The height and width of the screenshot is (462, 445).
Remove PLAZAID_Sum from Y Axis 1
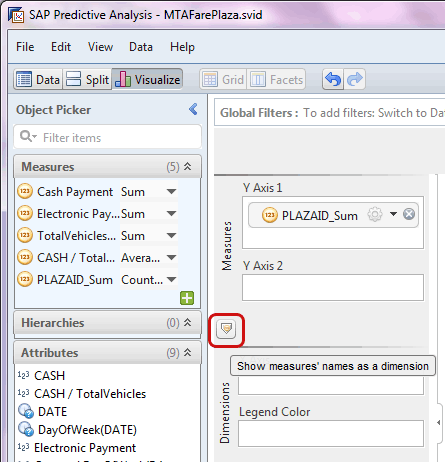pyautogui.click(x=409, y=214)
